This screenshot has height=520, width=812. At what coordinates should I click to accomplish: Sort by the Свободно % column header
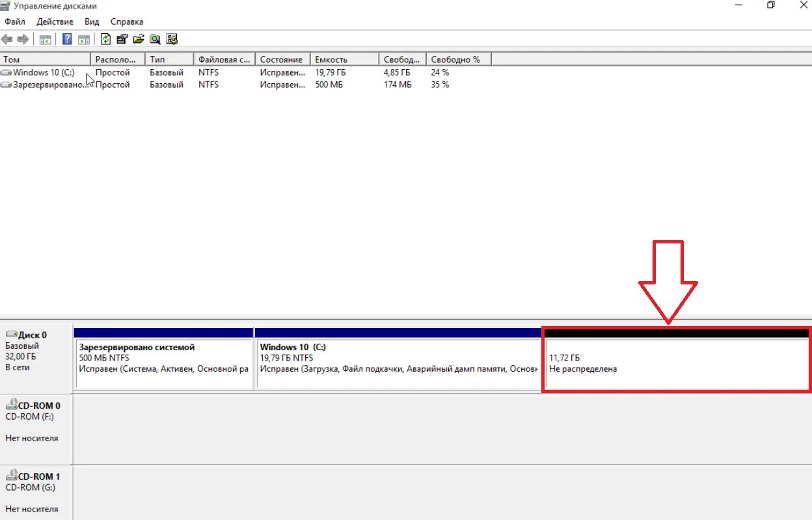point(459,59)
